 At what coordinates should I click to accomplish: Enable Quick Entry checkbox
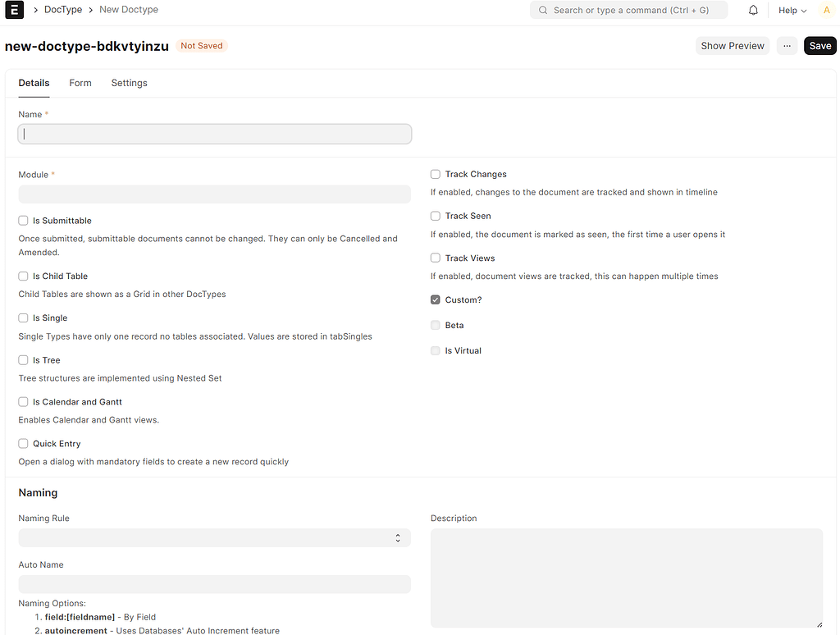[x=23, y=444]
